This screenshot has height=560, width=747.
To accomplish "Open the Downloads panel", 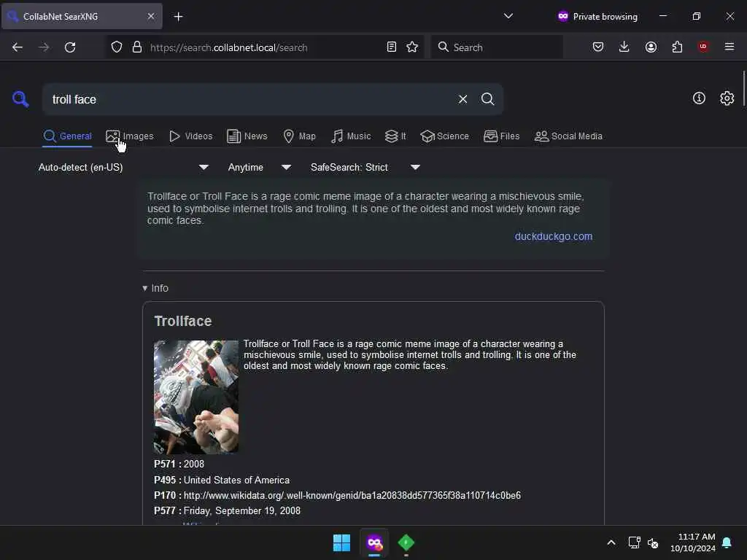I will (624, 47).
